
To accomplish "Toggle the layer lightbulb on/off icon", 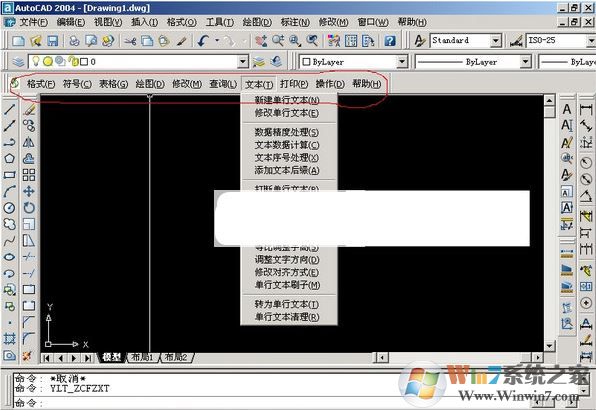I will pos(36,61).
